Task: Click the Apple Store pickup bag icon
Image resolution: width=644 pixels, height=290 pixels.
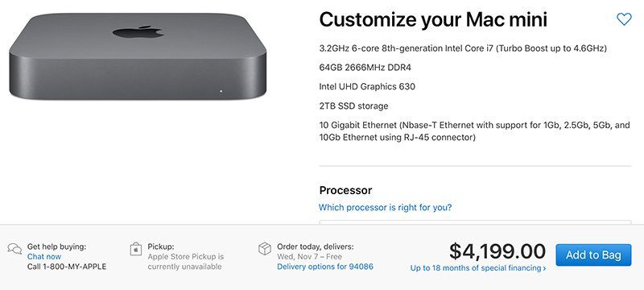Action: (x=136, y=249)
